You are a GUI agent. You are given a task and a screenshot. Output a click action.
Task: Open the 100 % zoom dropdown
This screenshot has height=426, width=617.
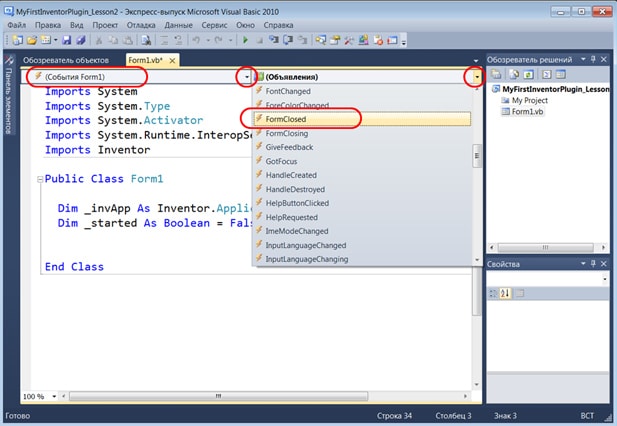pos(54,396)
